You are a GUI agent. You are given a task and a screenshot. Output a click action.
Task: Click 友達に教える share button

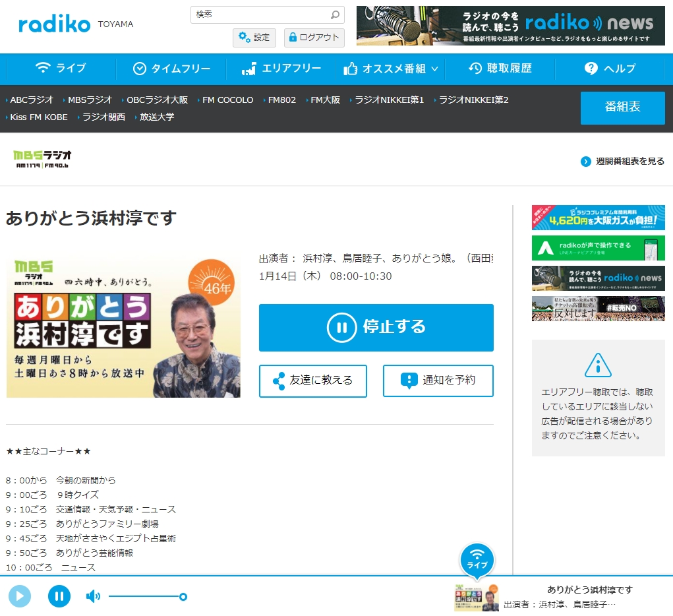pos(313,381)
